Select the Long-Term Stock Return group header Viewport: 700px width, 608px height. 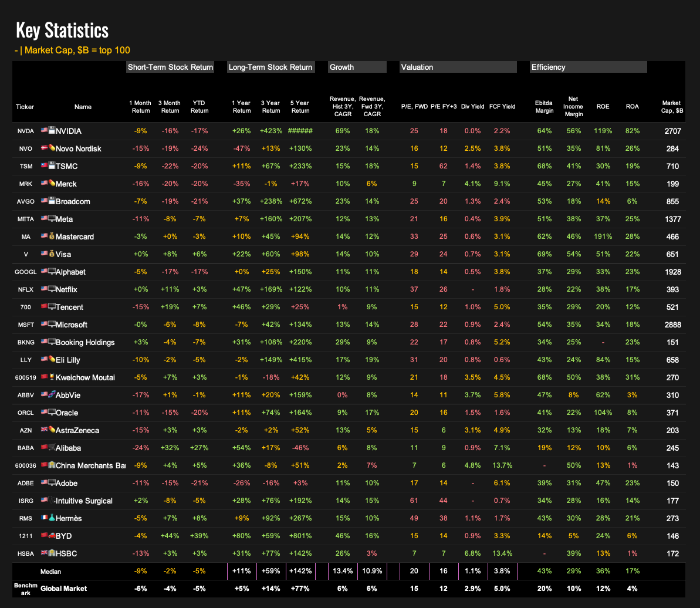coord(271,67)
